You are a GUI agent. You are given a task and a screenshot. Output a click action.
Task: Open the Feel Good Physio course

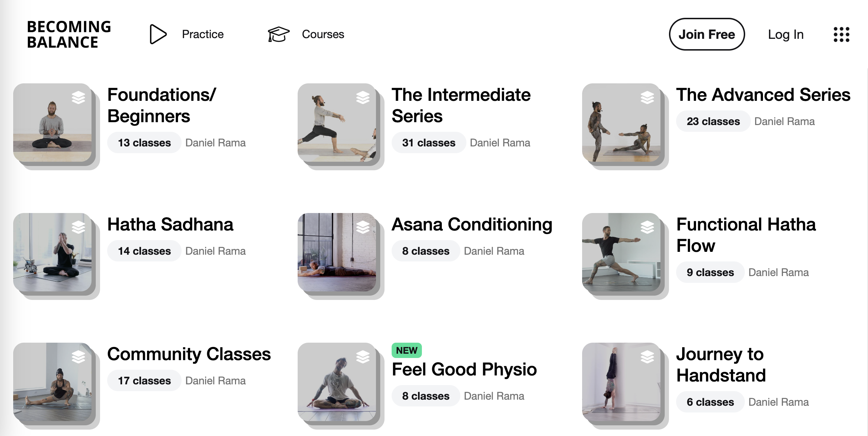464,369
